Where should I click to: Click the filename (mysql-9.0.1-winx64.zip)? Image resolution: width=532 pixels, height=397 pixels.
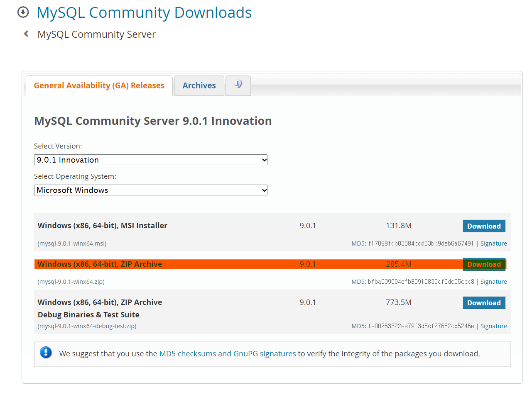(x=71, y=282)
